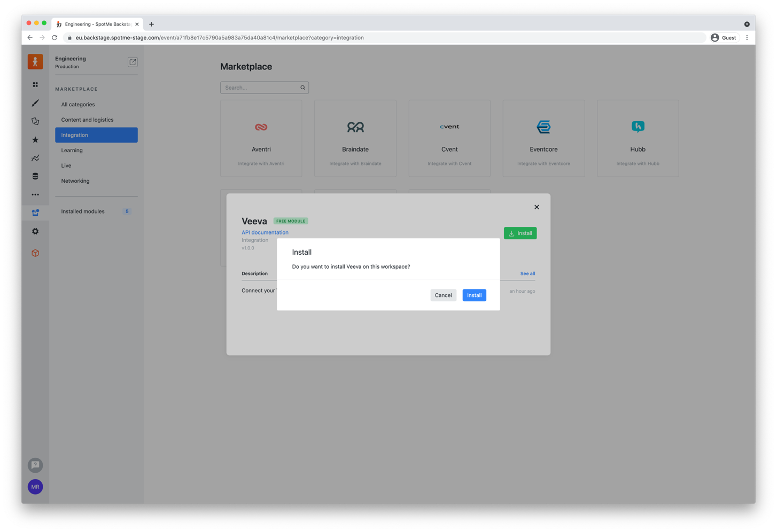The image size is (777, 532).
Task: Select the Learning category
Action: click(96, 151)
